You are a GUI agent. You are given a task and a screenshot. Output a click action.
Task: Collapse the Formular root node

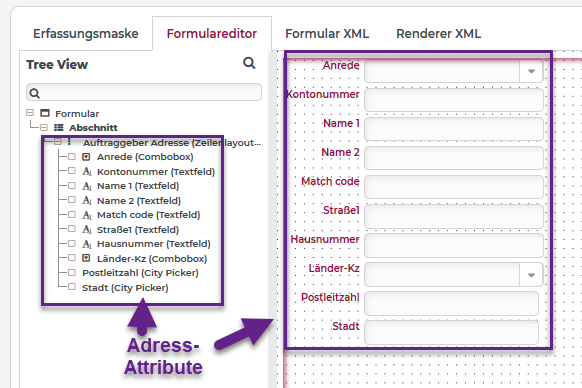pyautogui.click(x=30, y=113)
